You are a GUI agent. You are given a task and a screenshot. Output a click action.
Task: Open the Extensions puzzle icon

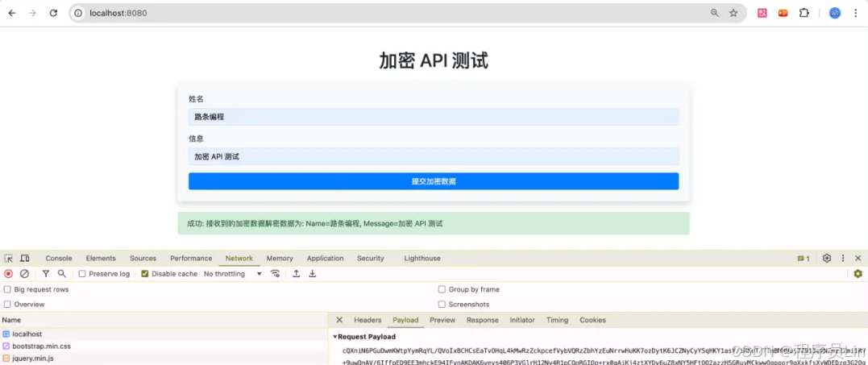click(x=804, y=13)
